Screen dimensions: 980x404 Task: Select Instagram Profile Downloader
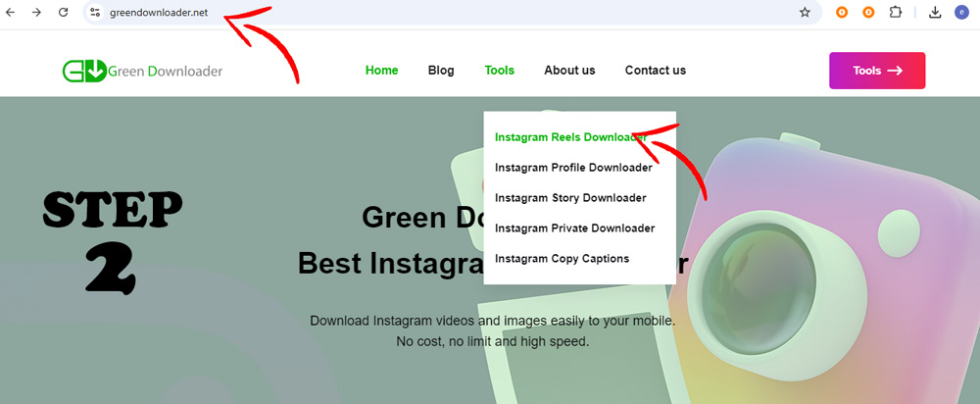click(x=573, y=168)
